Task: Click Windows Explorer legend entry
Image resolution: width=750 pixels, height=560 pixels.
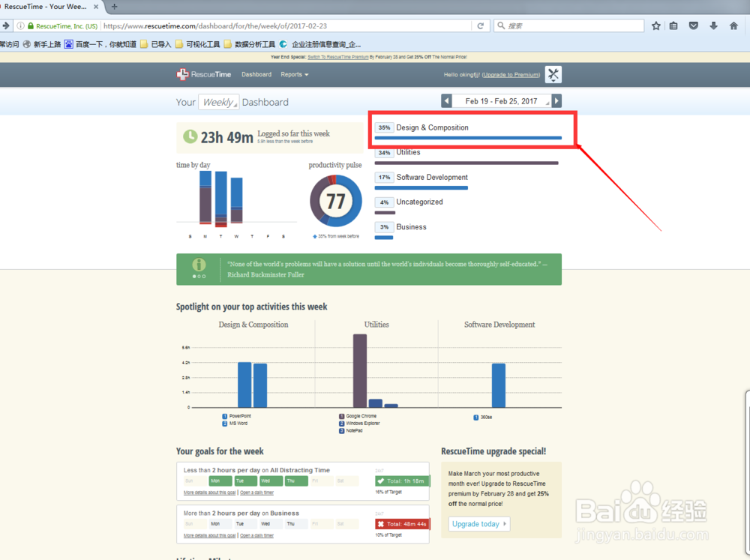Action: pyautogui.click(x=359, y=424)
